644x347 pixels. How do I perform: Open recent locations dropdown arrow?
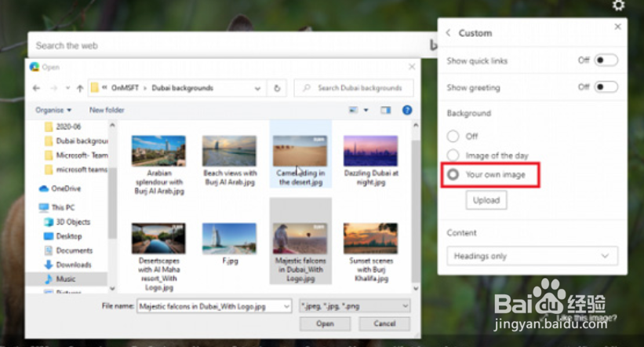coord(67,88)
